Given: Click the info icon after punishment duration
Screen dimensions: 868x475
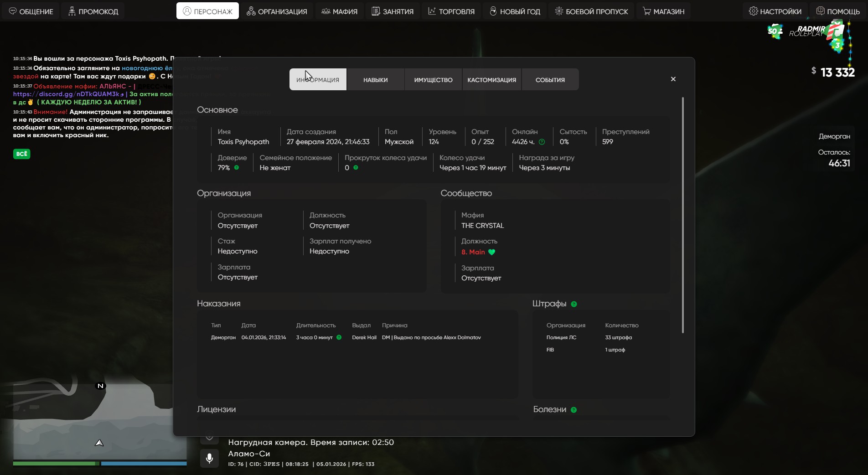Looking at the screenshot, I should tap(339, 337).
